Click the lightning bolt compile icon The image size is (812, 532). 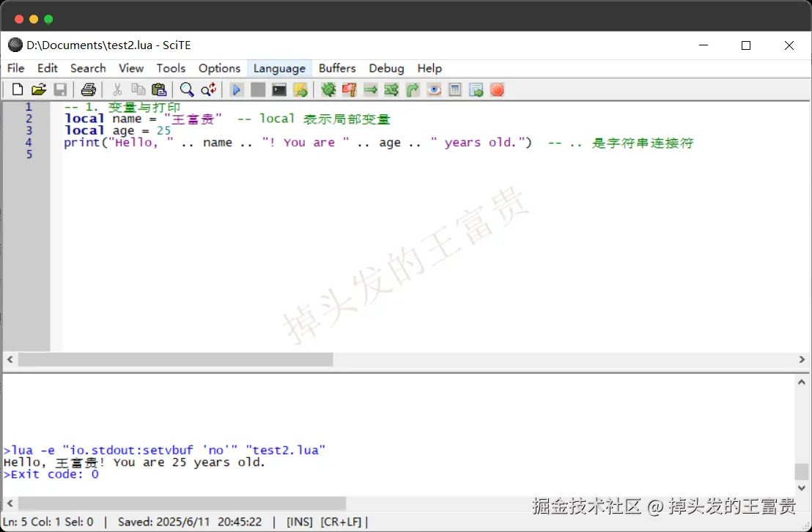(300, 89)
